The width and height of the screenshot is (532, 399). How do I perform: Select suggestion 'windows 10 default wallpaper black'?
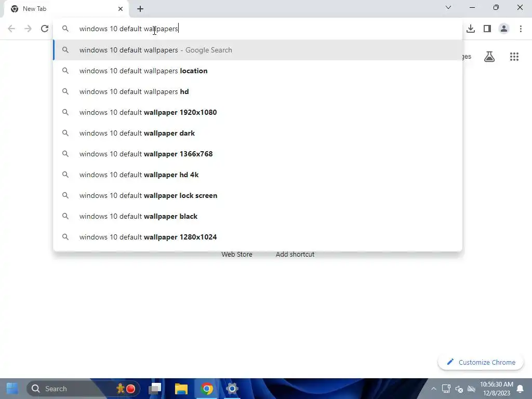(x=258, y=216)
